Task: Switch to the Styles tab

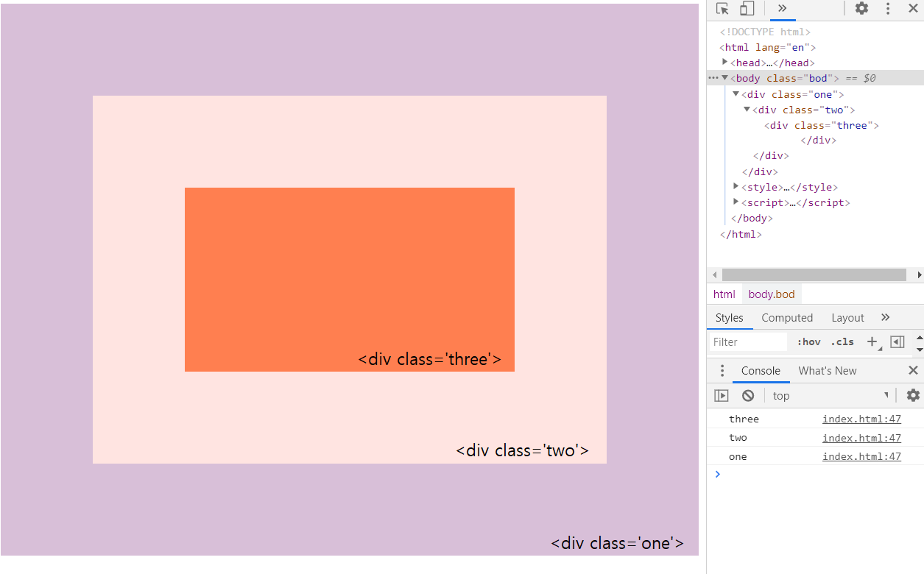Action: point(730,318)
